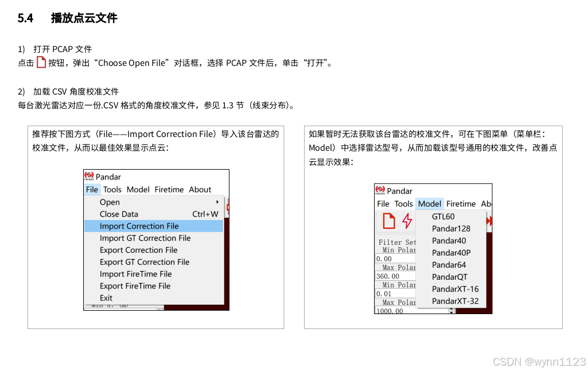Click the highlighted Model menu in the right Pandar window

[x=430, y=204]
